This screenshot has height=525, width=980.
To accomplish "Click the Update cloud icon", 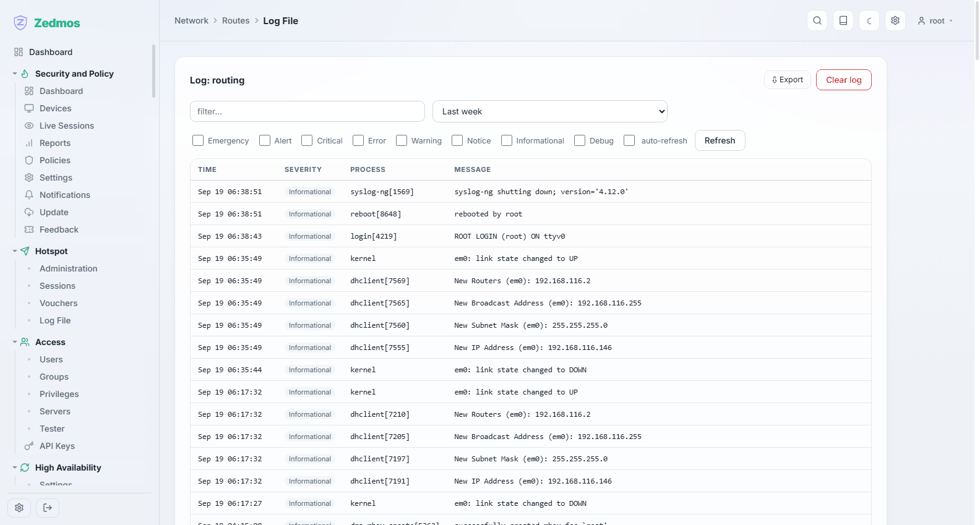I will click(29, 212).
